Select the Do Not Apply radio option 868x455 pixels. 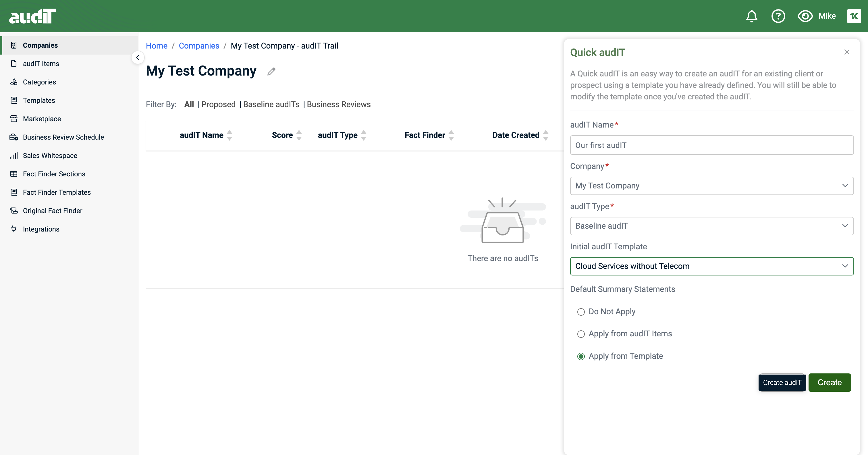click(581, 312)
